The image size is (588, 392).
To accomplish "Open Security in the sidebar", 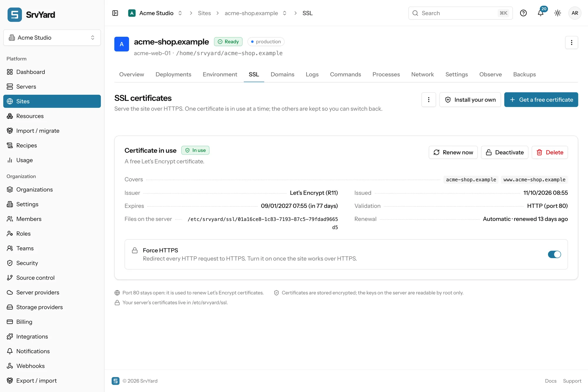I will point(52,263).
